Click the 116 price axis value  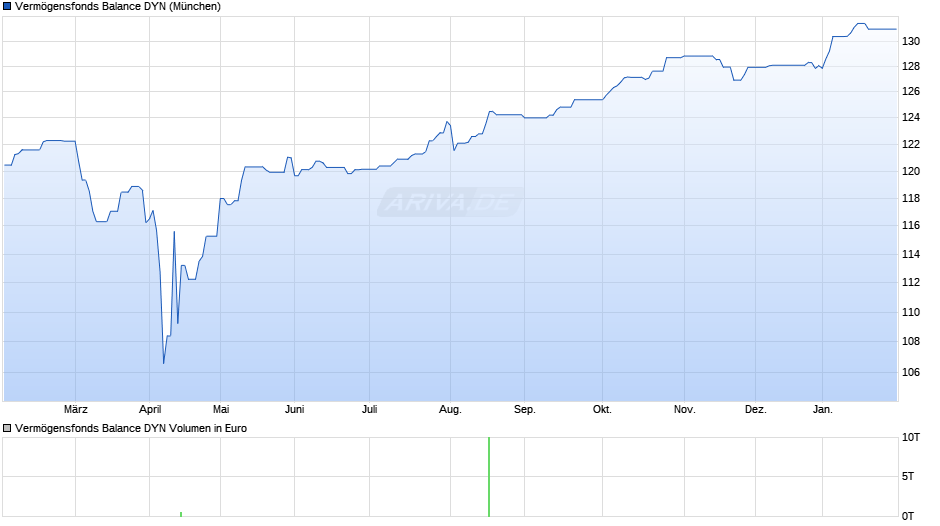[x=911, y=226]
